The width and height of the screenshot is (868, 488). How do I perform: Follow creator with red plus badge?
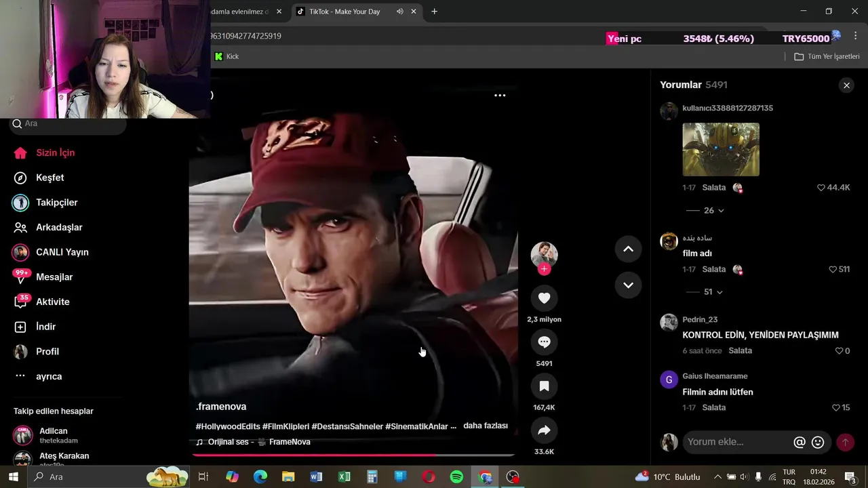point(544,269)
